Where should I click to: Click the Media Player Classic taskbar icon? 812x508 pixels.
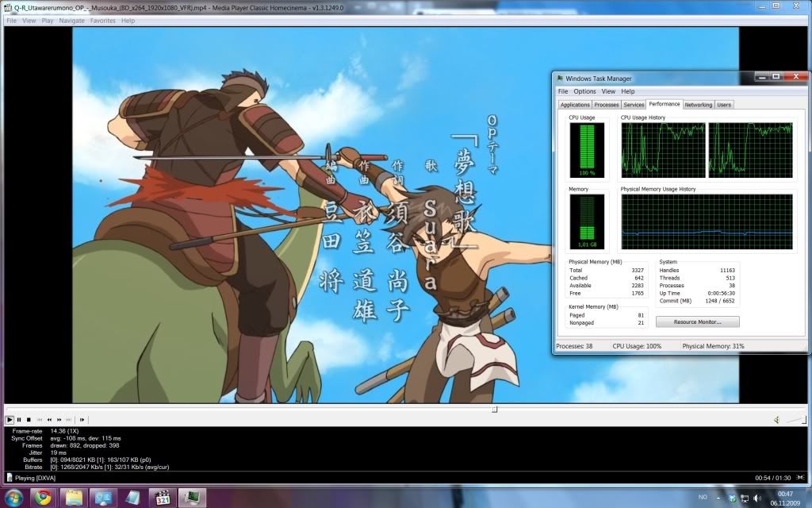click(161, 498)
